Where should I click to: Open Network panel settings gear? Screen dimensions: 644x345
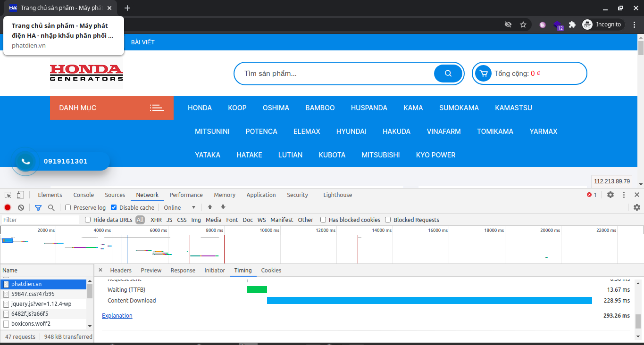point(637,207)
